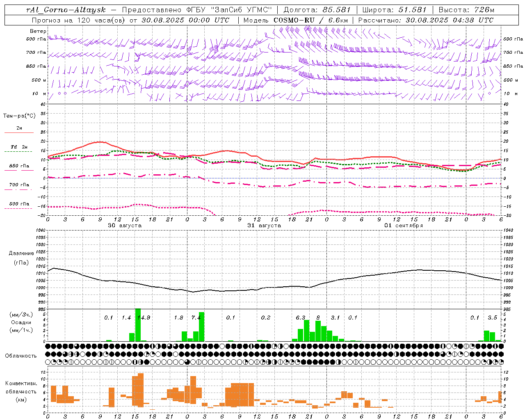Select the provider text ФГБУ "ЗапСиб УГМС"
The image size is (525, 420).
tap(229, 10)
